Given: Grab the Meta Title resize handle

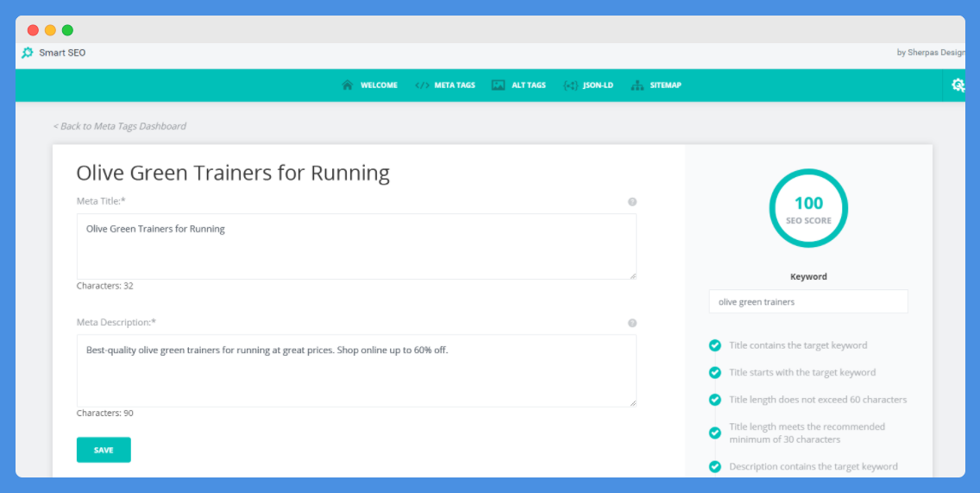Looking at the screenshot, I should tap(632, 275).
